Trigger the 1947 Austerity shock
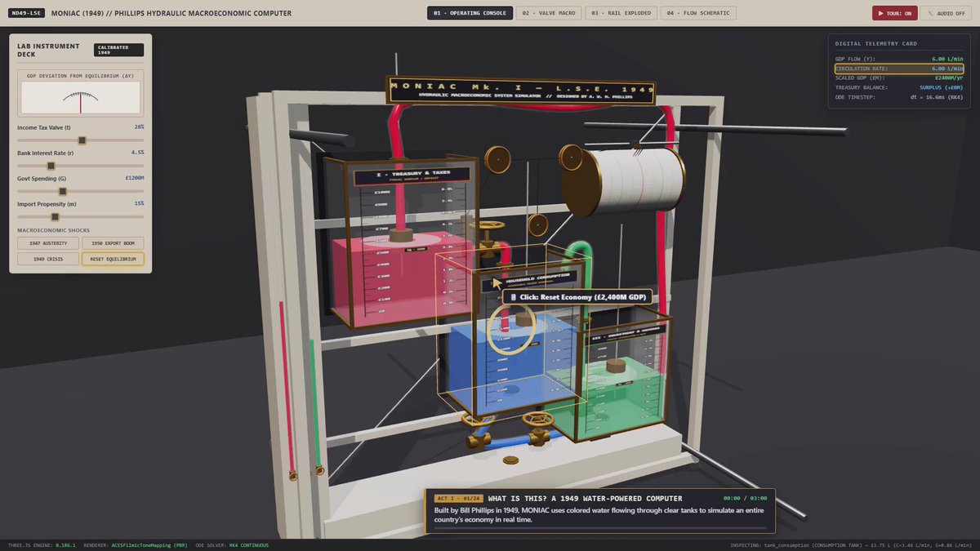The height and width of the screenshot is (551, 980). point(48,243)
